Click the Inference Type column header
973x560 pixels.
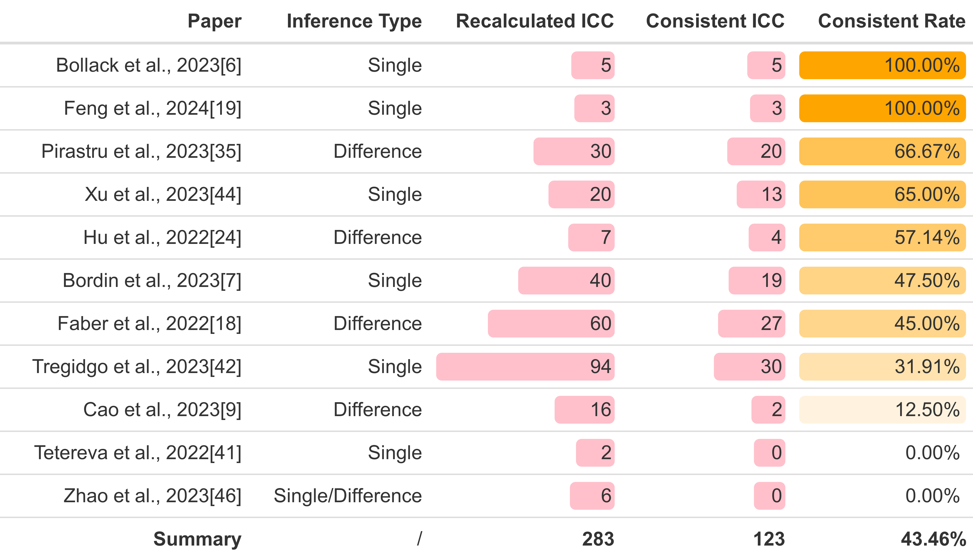354,21
